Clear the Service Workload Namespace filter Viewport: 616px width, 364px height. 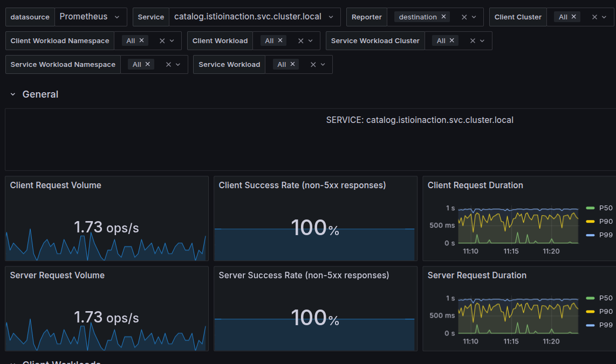coord(168,64)
